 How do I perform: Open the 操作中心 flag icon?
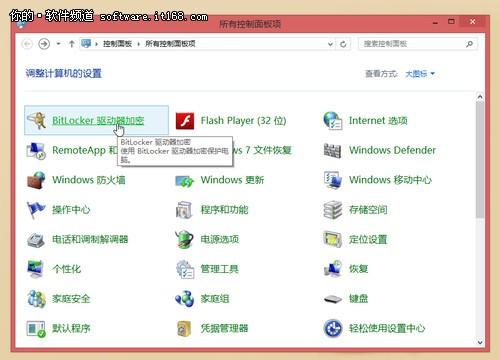36,210
